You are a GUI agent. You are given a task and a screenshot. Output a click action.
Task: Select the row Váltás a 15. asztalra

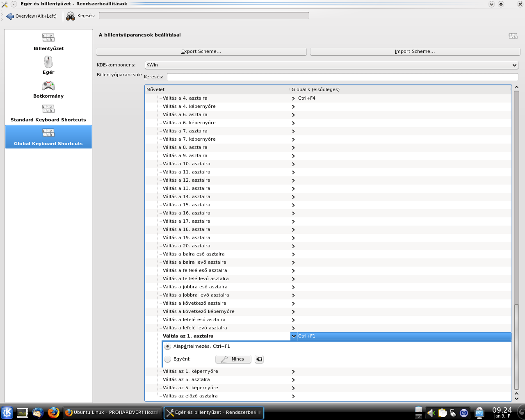tap(328, 205)
